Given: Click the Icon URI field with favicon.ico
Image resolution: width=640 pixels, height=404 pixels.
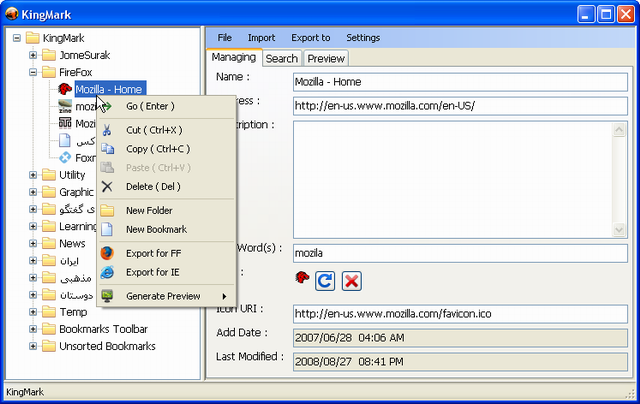Looking at the screenshot, I should [x=460, y=314].
